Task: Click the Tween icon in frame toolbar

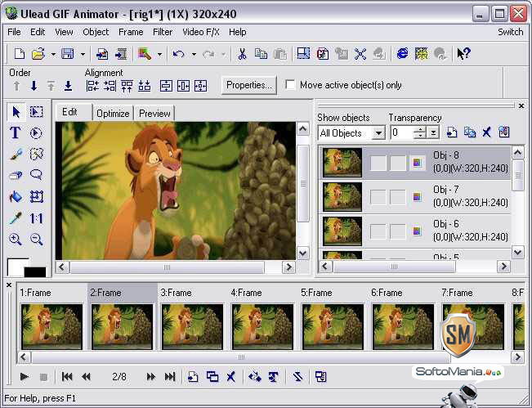Action: [254, 376]
